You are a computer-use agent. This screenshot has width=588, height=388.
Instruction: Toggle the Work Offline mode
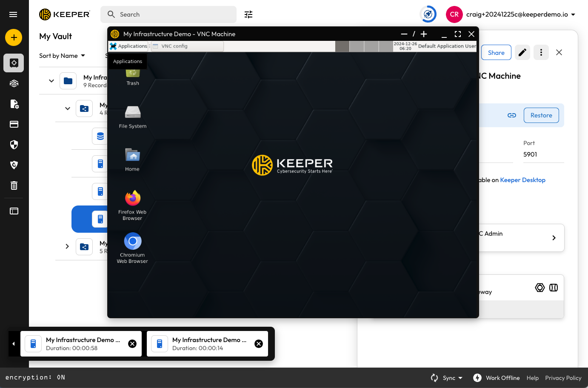497,378
